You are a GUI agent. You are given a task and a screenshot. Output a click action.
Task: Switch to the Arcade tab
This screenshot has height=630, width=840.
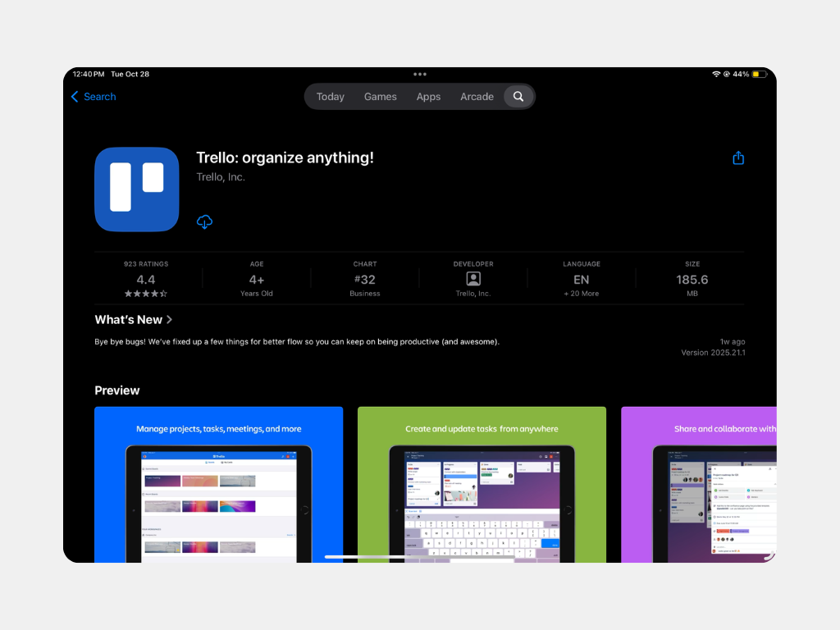click(477, 97)
